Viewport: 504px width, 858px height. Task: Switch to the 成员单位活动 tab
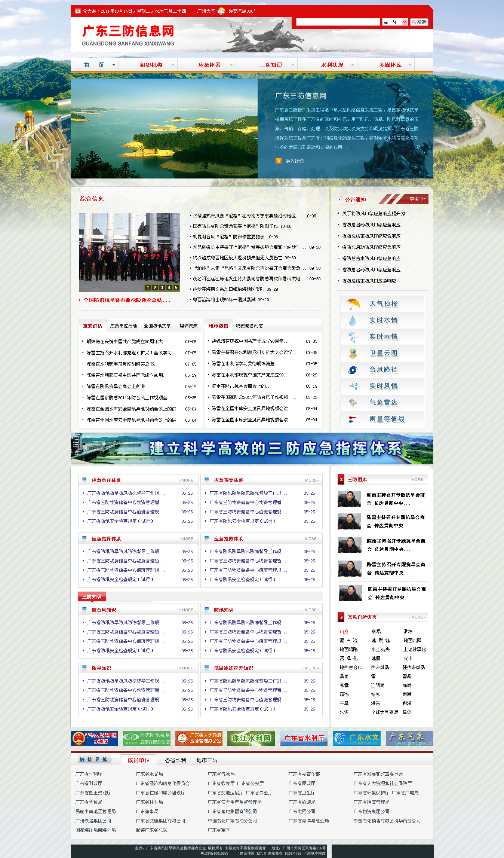[x=123, y=326]
